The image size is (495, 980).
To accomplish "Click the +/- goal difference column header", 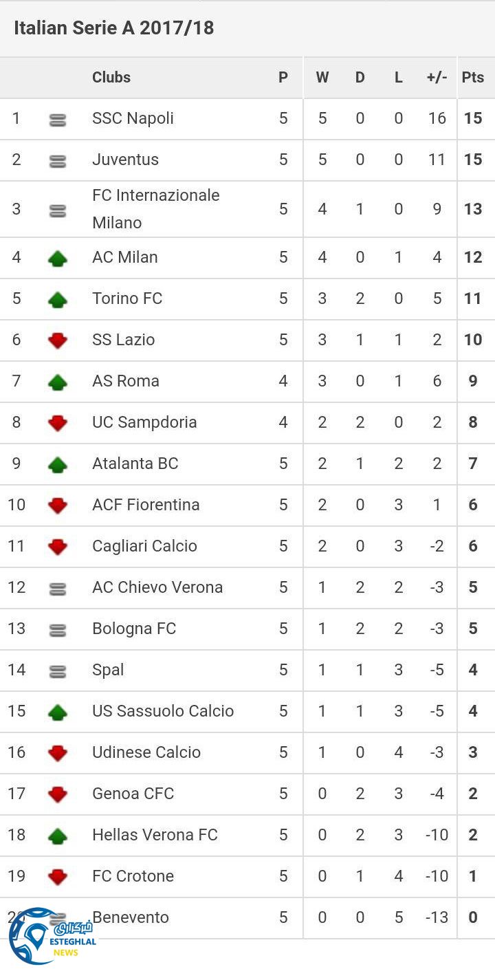I will click(437, 78).
